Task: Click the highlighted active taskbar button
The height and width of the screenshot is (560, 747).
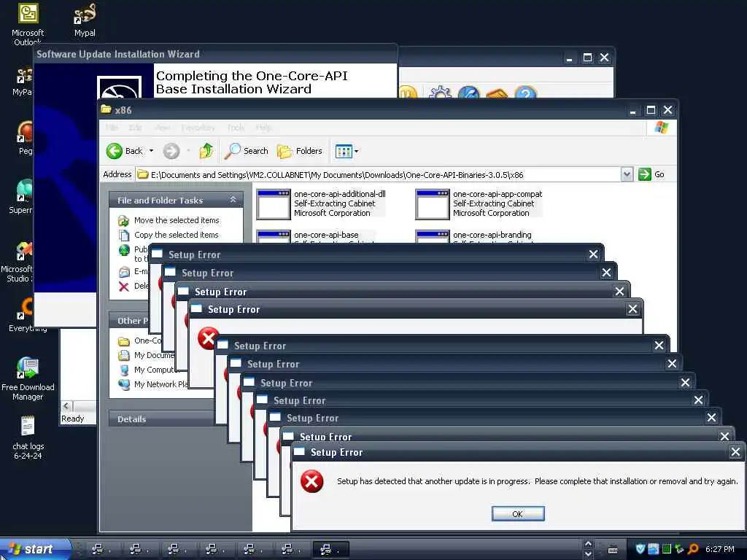Action: [x=331, y=550]
